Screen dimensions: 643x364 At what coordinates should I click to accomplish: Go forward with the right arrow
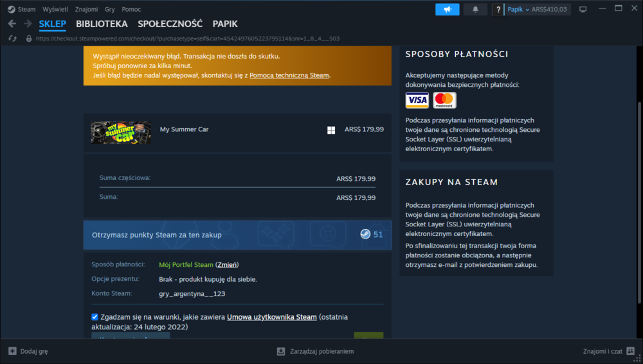coord(28,24)
